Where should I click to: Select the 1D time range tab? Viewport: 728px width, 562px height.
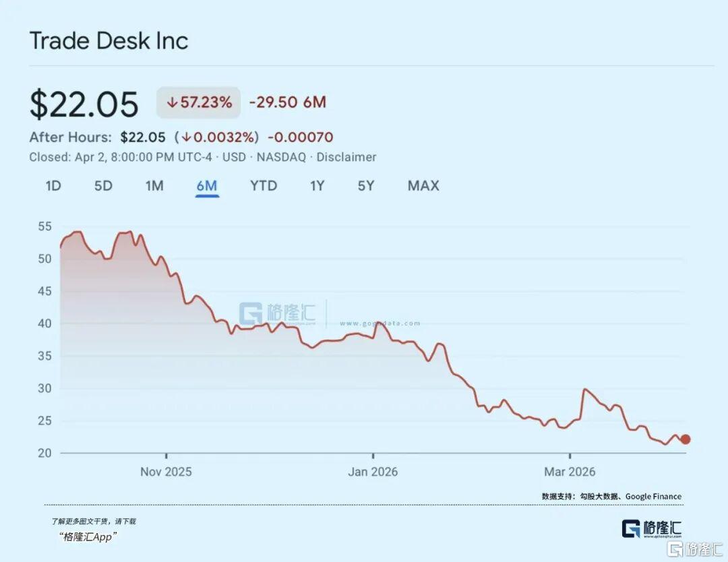(53, 186)
